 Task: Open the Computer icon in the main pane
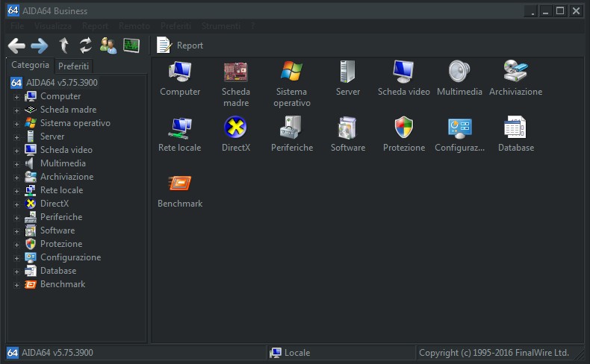pyautogui.click(x=180, y=71)
